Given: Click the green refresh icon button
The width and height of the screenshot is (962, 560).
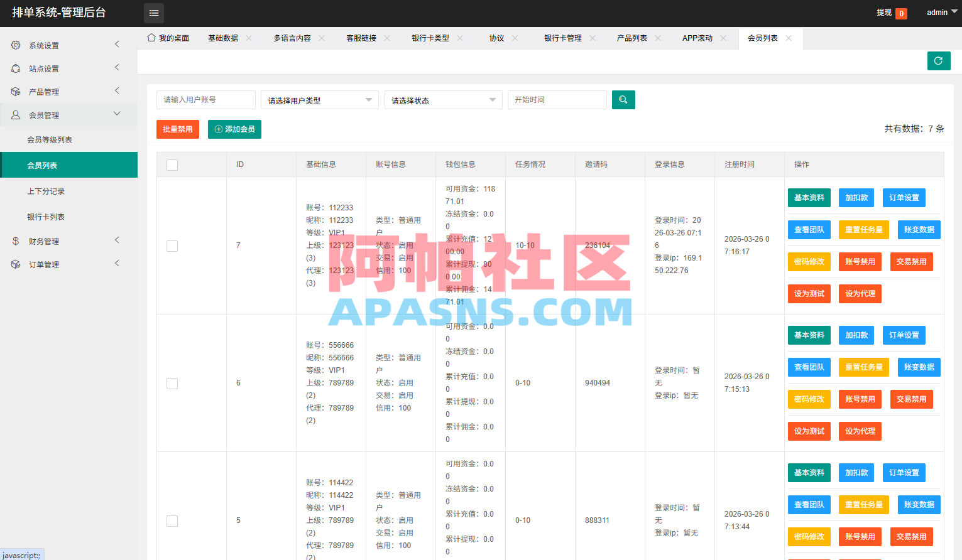Looking at the screenshot, I should (939, 61).
